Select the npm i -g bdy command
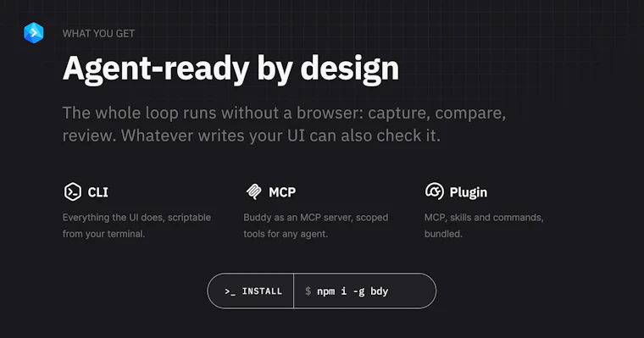Image resolution: width=644 pixels, height=338 pixels. click(353, 291)
